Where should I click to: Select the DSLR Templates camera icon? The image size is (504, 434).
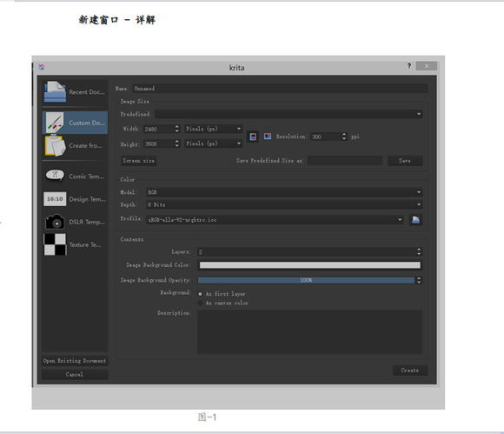[x=55, y=222]
